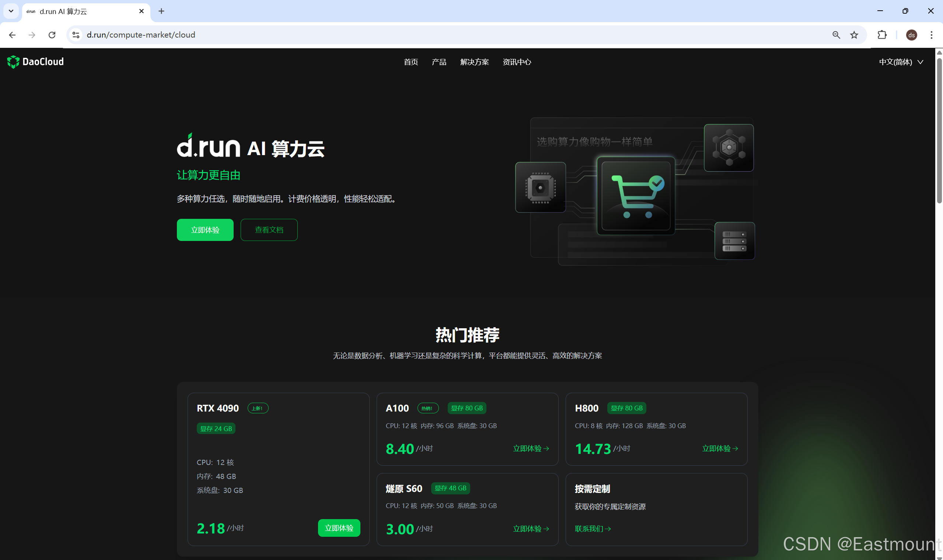Click the RTX 4090 card title
This screenshot has width=943, height=560.
point(218,408)
